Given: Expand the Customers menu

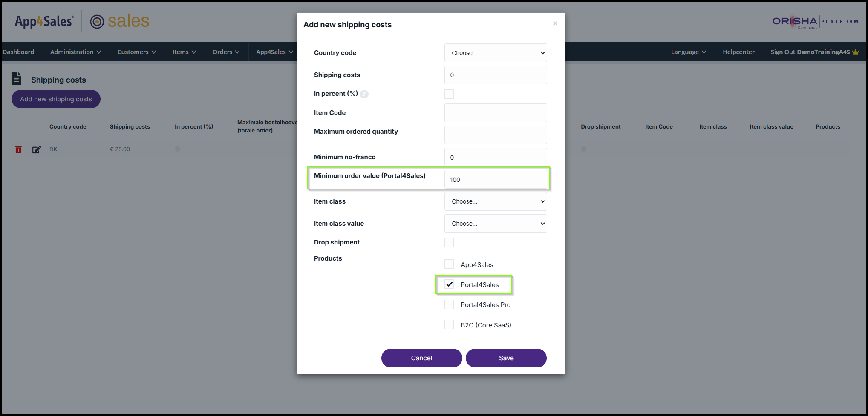Looking at the screenshot, I should click(137, 52).
